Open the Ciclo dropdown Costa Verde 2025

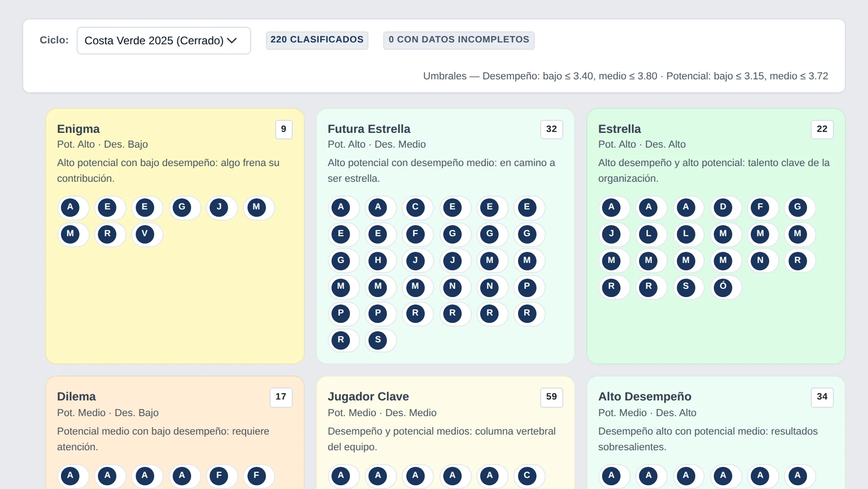point(164,41)
